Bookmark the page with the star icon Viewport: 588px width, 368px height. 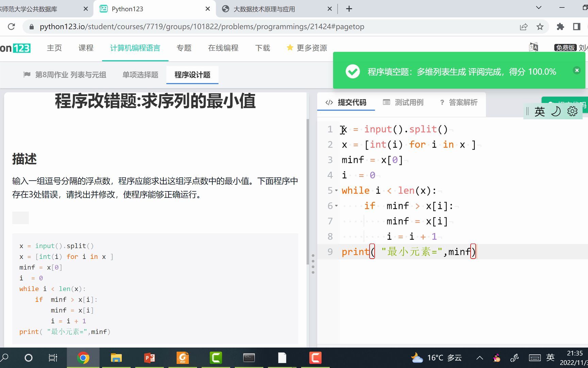click(x=540, y=27)
